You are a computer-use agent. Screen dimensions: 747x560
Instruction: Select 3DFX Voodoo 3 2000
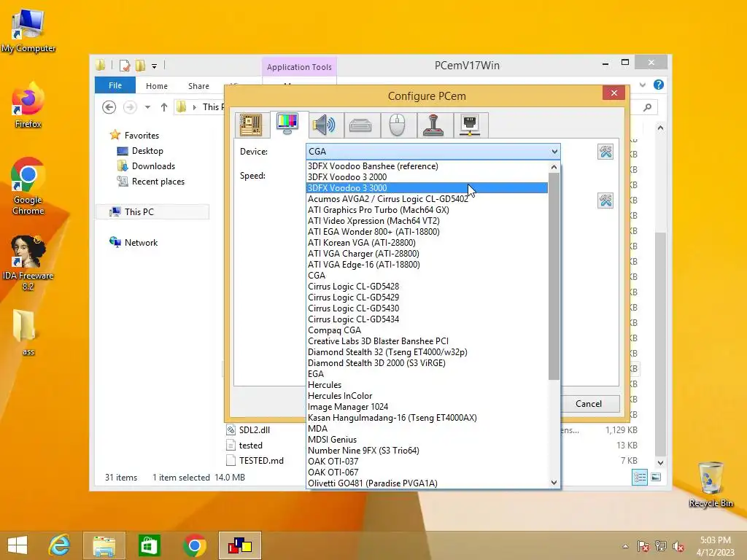pos(427,177)
